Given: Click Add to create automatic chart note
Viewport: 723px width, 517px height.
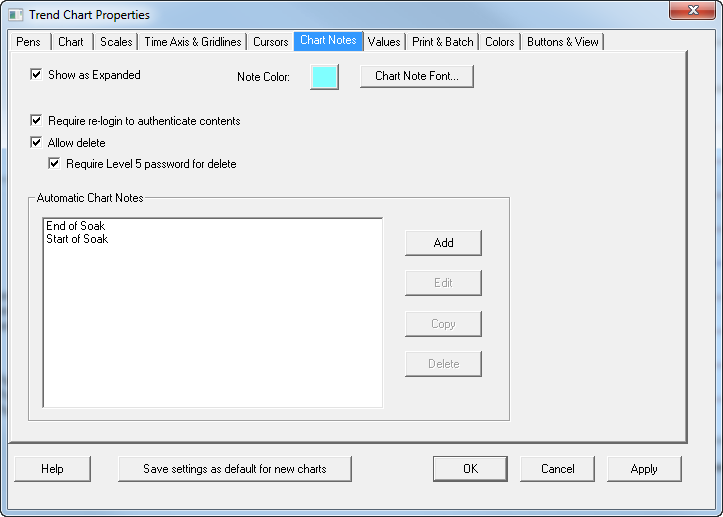Looking at the screenshot, I should pyautogui.click(x=443, y=243).
